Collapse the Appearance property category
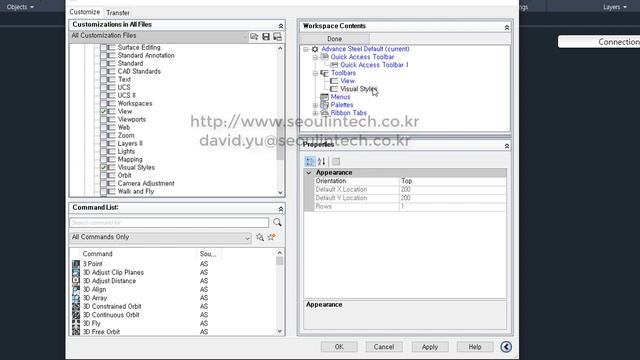640x360 pixels. (309, 173)
